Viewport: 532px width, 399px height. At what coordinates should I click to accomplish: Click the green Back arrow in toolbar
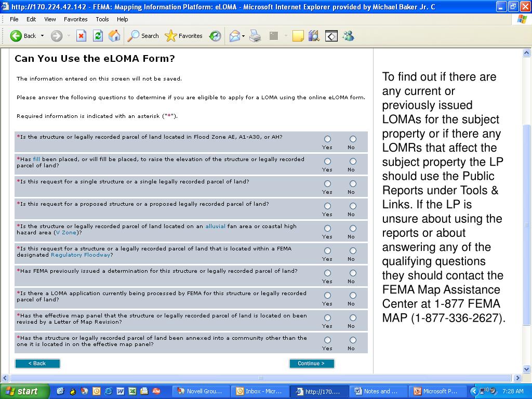(16, 36)
